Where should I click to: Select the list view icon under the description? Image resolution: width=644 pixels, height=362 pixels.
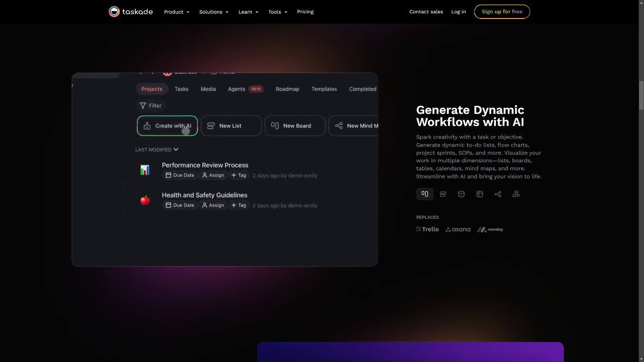(x=443, y=194)
